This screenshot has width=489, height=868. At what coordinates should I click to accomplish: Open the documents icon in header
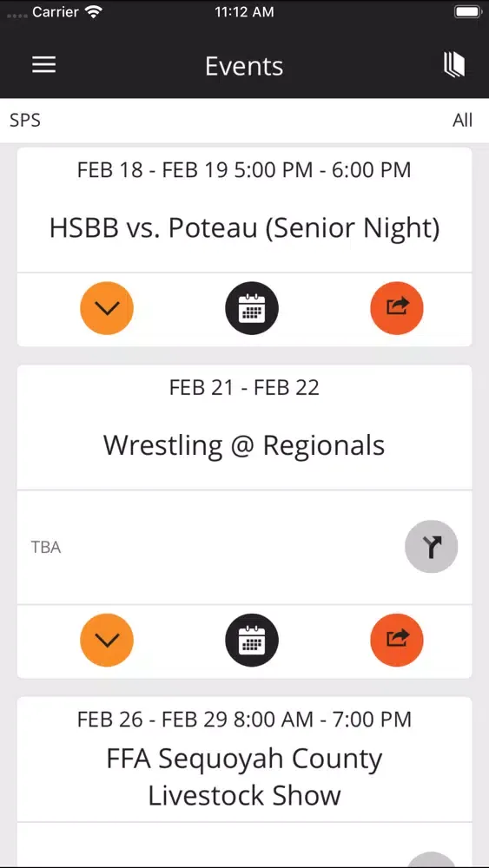pyautogui.click(x=454, y=65)
